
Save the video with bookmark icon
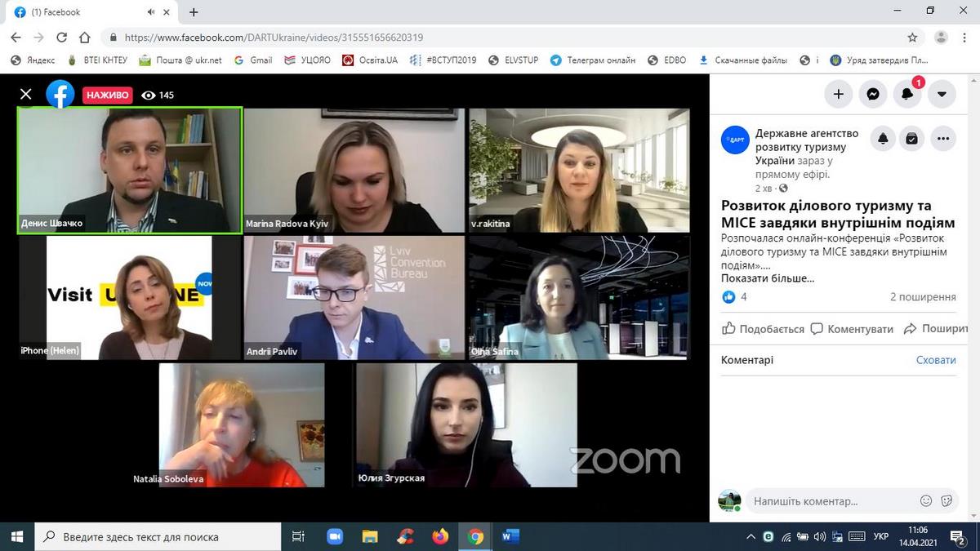(912, 139)
